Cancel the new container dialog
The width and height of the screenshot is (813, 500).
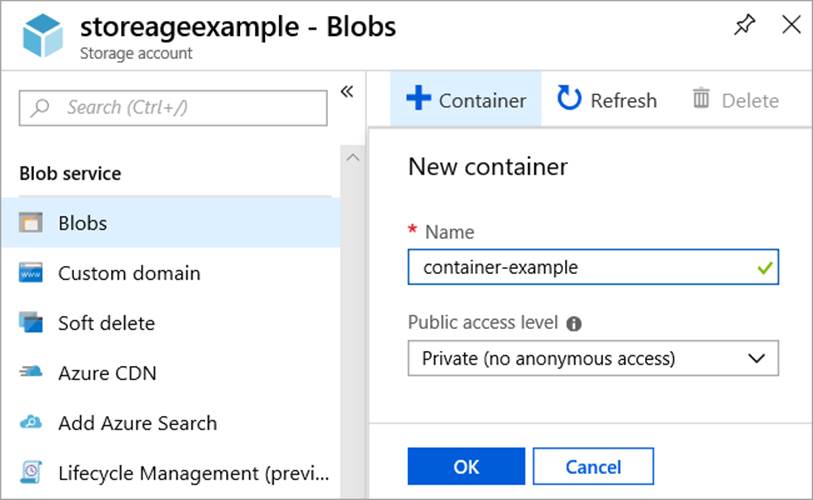coord(593,467)
